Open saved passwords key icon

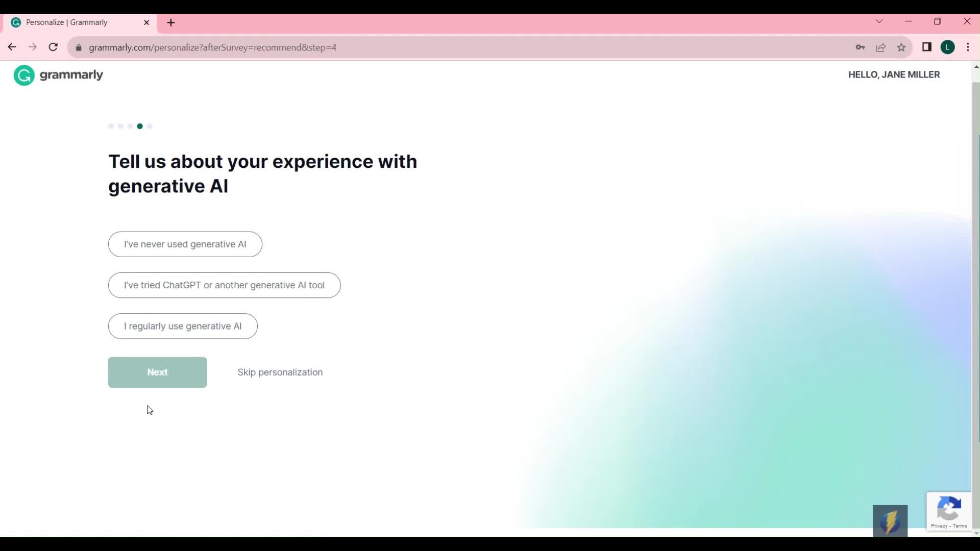coord(860,47)
